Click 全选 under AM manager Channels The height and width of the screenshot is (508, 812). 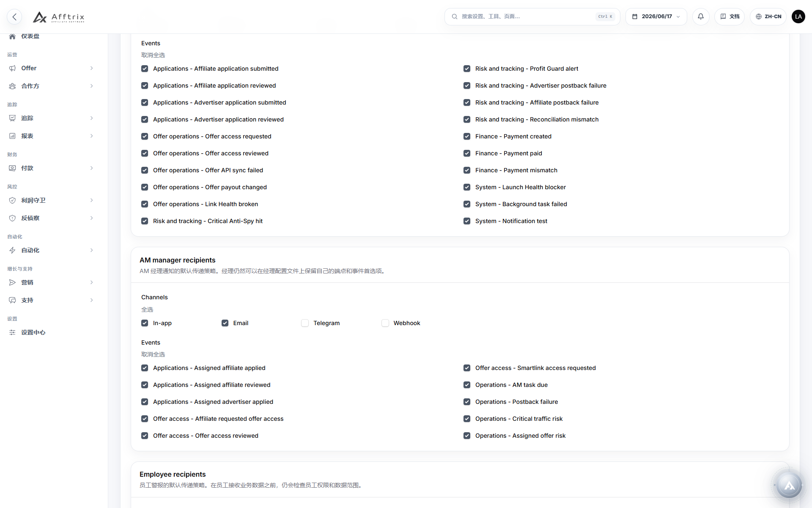coord(147,309)
